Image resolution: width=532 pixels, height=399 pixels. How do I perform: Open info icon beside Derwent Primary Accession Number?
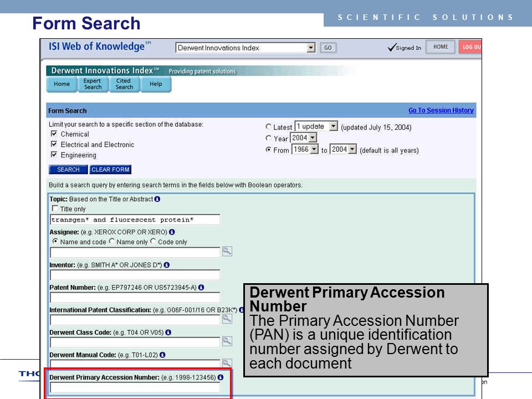(221, 377)
